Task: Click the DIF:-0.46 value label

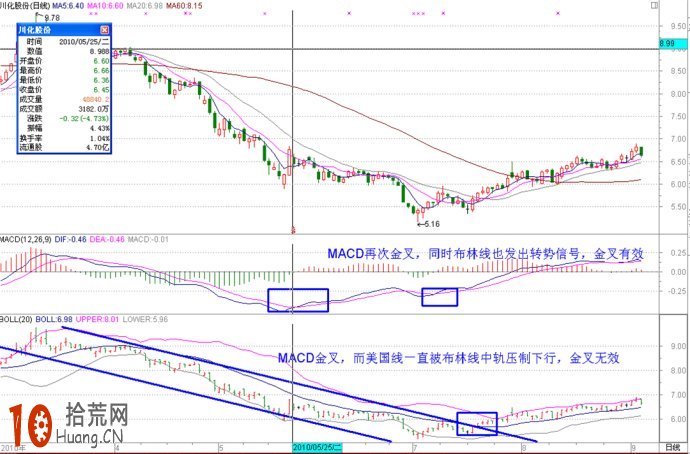Action: pyautogui.click(x=70, y=240)
